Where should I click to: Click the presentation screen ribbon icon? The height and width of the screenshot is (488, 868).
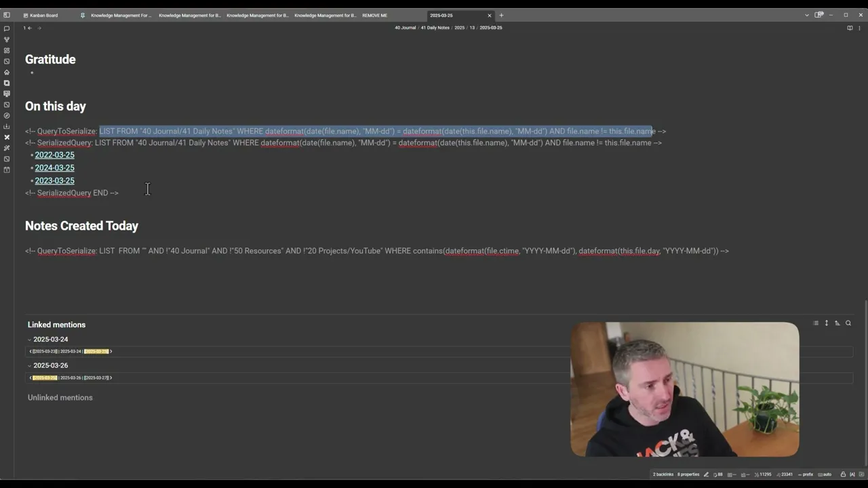(x=7, y=94)
